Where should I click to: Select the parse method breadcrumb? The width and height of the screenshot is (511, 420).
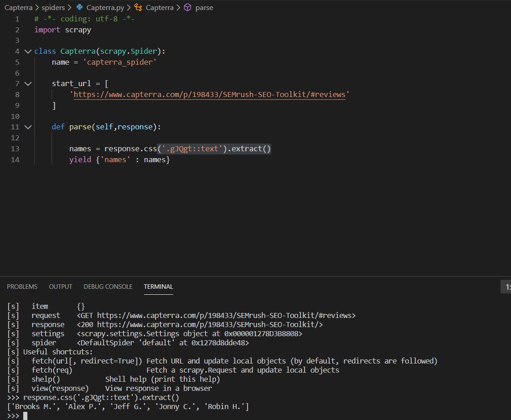204,7
